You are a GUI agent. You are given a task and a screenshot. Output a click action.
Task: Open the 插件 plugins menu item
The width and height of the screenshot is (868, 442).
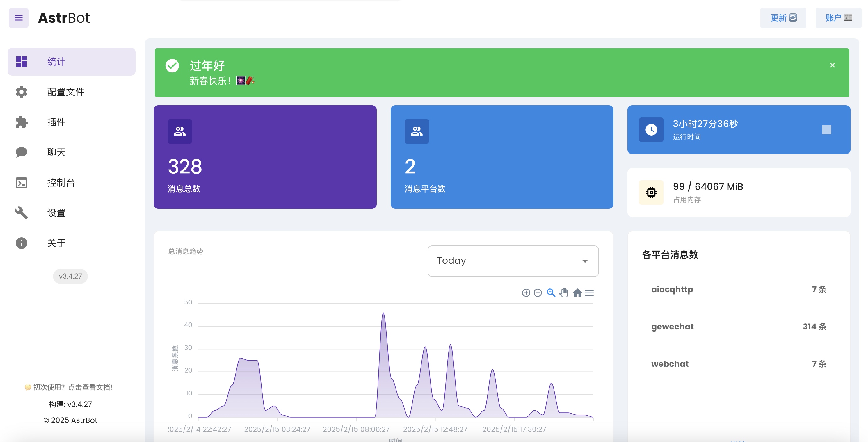point(72,122)
